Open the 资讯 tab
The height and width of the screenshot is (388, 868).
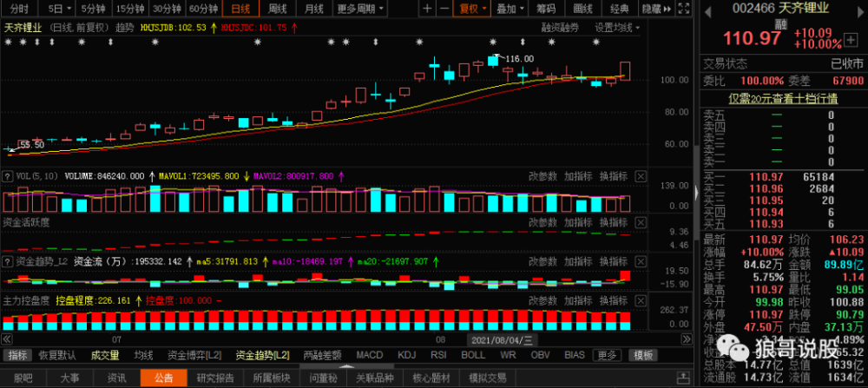click(x=117, y=378)
